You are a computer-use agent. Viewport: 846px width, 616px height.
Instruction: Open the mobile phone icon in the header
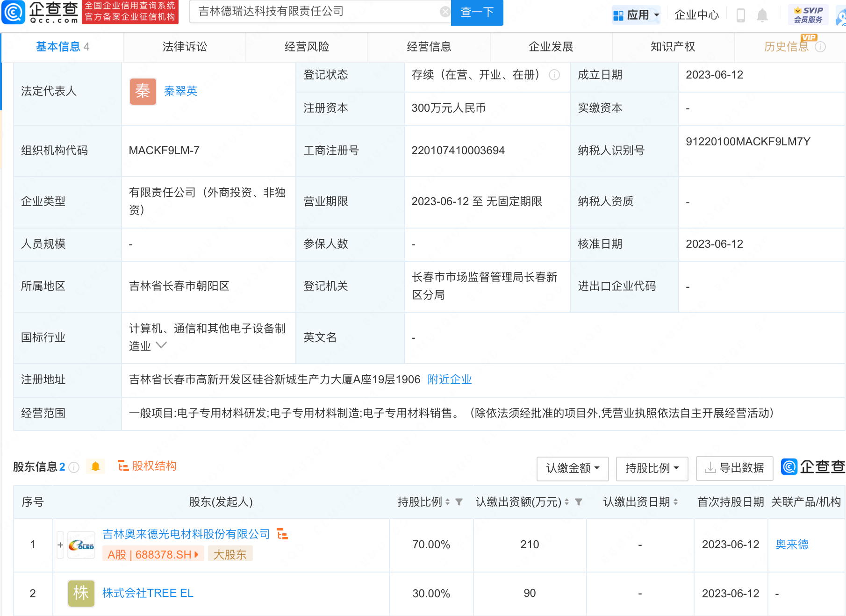tap(741, 15)
